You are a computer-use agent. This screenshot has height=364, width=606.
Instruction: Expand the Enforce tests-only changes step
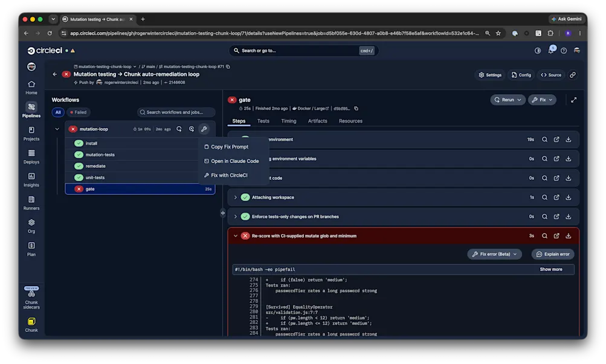coord(236,217)
